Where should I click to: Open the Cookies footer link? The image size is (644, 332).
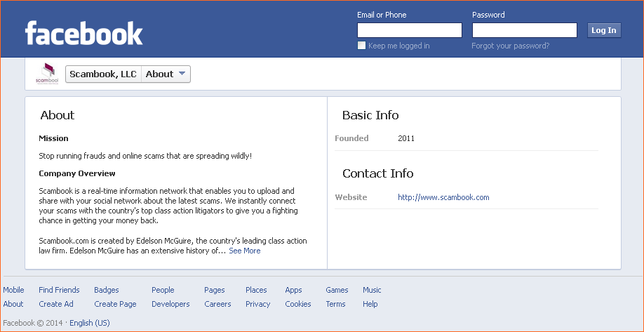point(297,304)
